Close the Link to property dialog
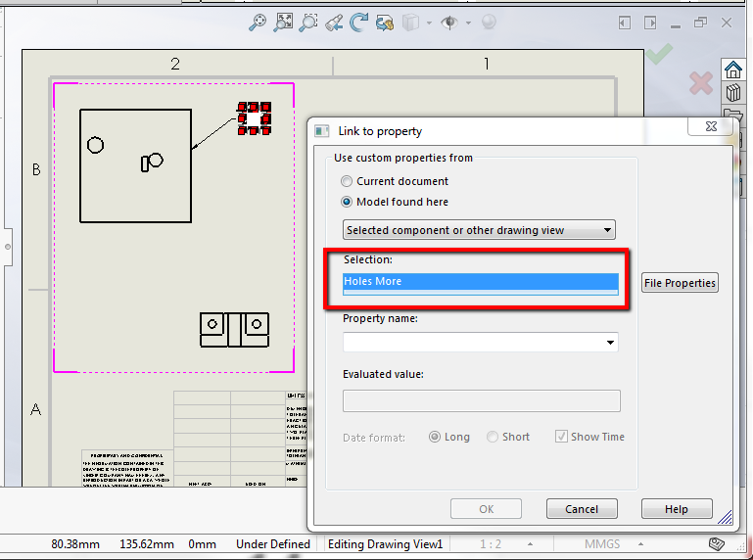The image size is (753, 560). 711,126
